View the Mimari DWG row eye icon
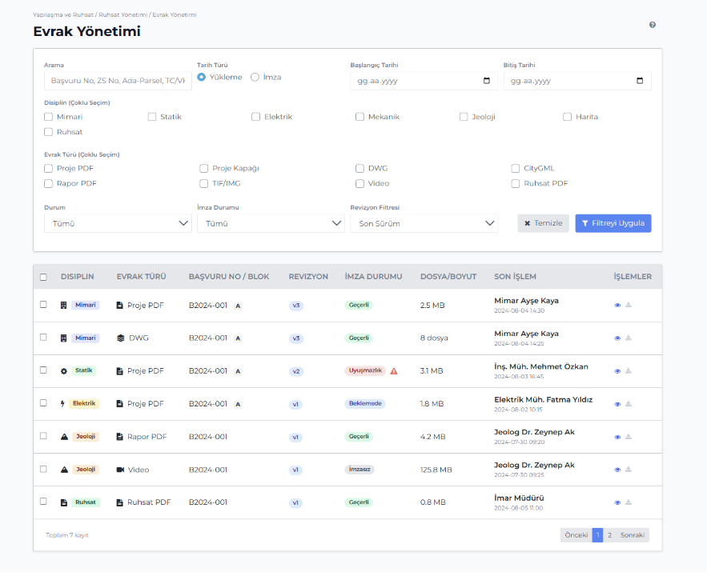The height and width of the screenshot is (588, 707). [x=617, y=338]
